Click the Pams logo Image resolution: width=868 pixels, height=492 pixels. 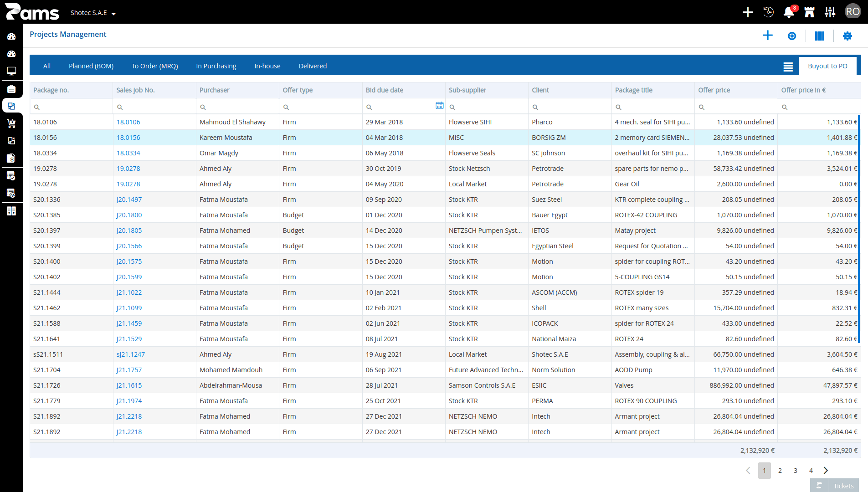32,12
